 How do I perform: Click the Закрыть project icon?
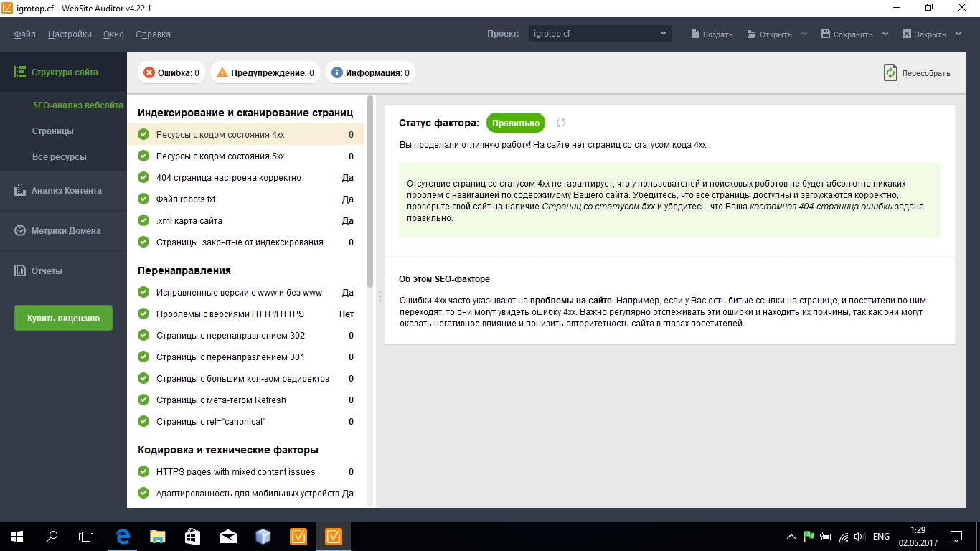907,34
